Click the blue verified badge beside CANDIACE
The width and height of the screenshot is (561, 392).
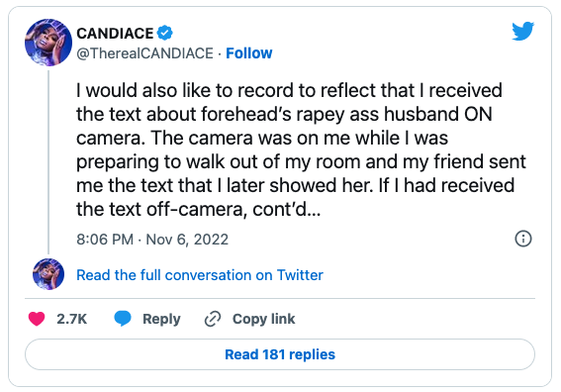pos(165,34)
